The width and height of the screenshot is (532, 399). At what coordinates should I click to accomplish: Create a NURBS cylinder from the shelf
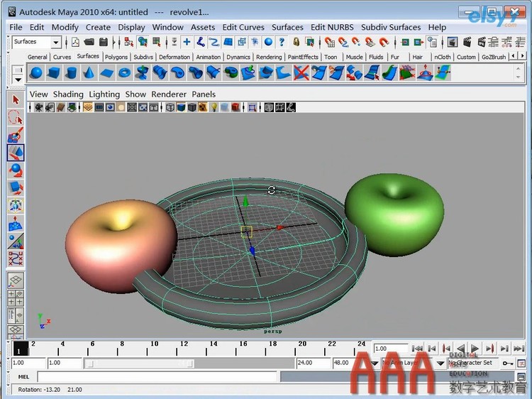pyautogui.click(x=71, y=72)
